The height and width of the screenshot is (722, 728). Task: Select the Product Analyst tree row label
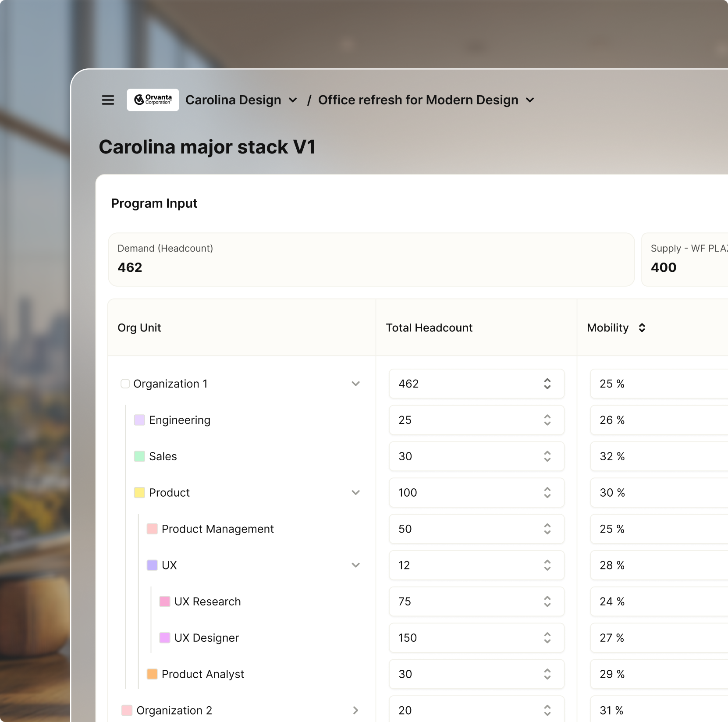pos(203,674)
